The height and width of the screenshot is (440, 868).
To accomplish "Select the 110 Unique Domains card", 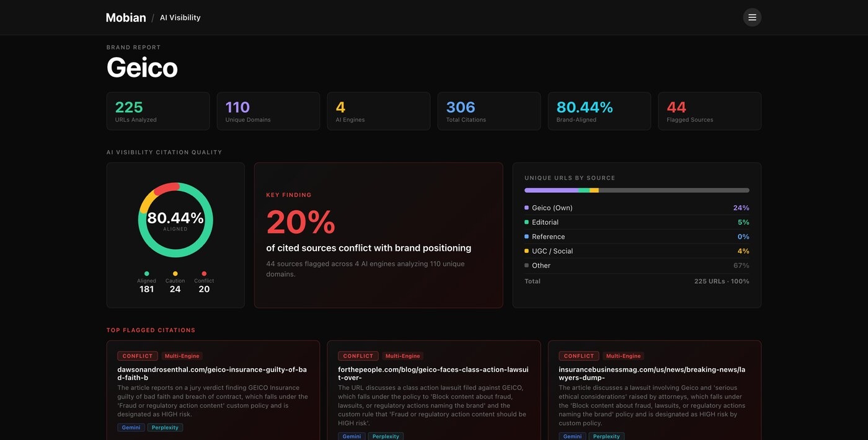I will tap(268, 112).
